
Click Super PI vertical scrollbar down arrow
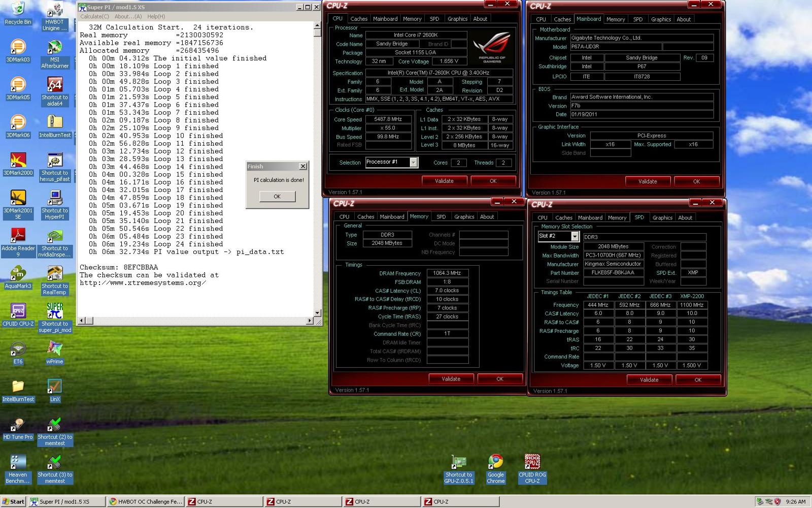(x=317, y=313)
